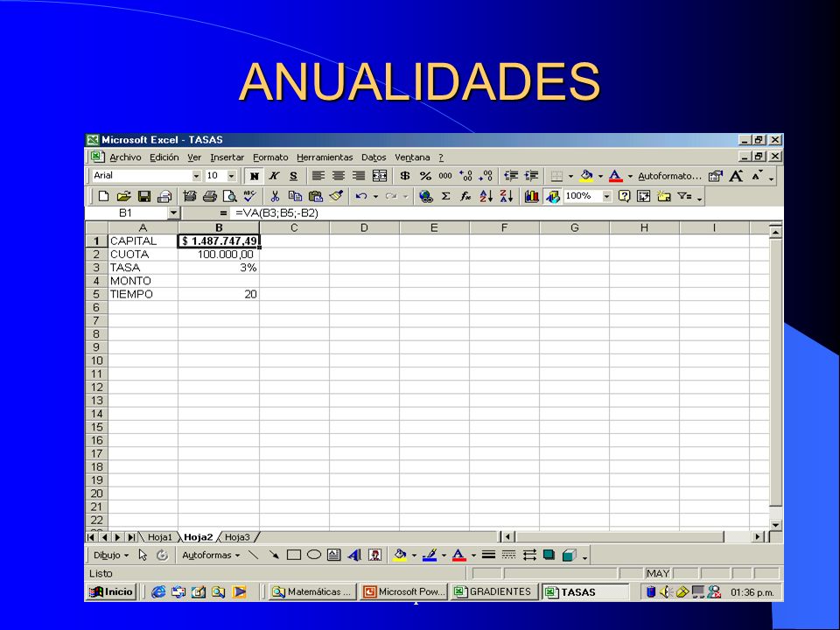Decrease indent

(x=511, y=176)
